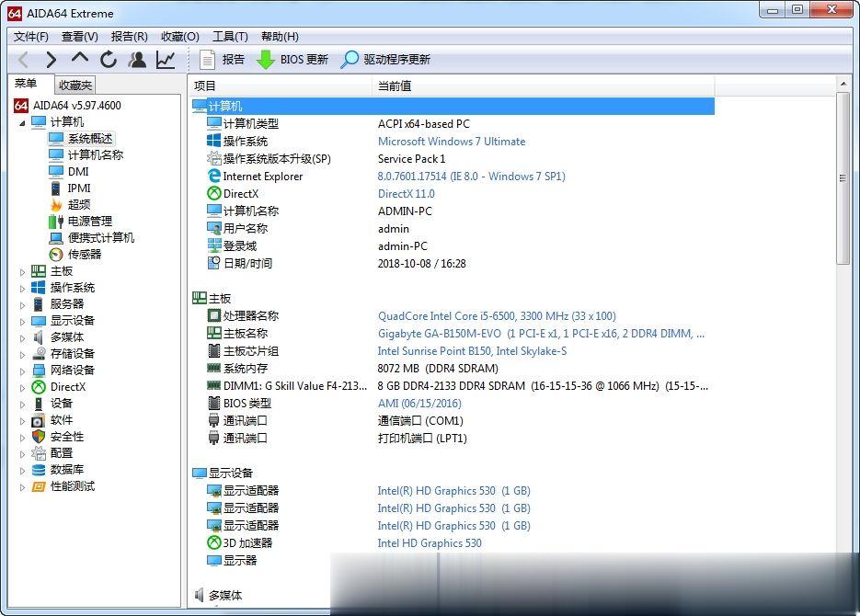
Task: Select the DMI tree item
Action: tap(78, 172)
